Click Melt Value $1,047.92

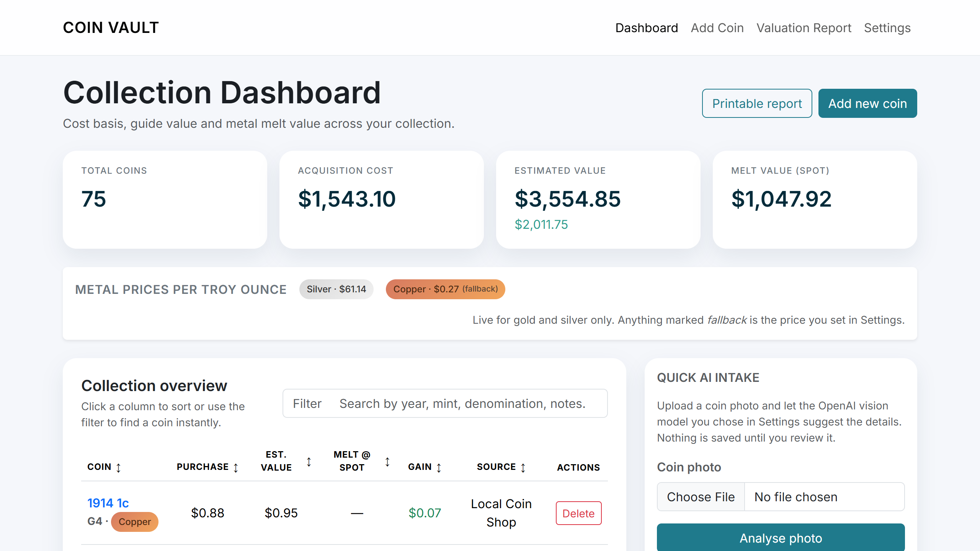point(781,199)
